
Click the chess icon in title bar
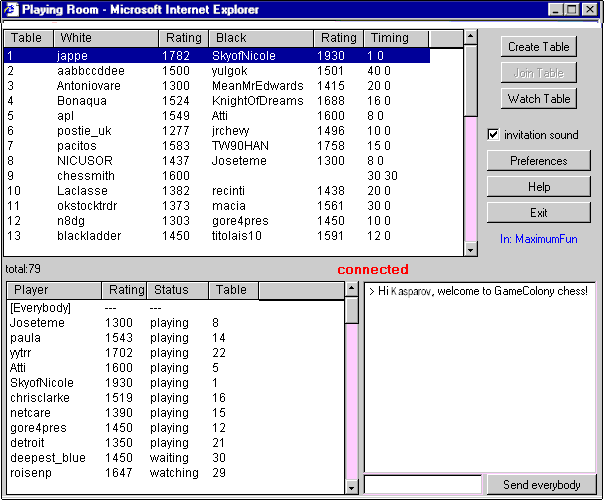point(12,10)
